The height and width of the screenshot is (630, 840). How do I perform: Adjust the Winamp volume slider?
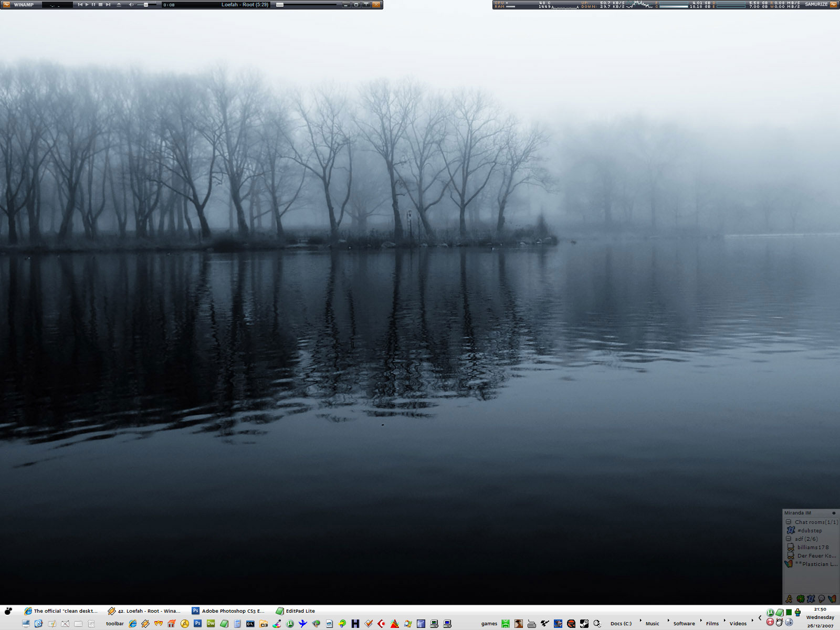pos(146,5)
